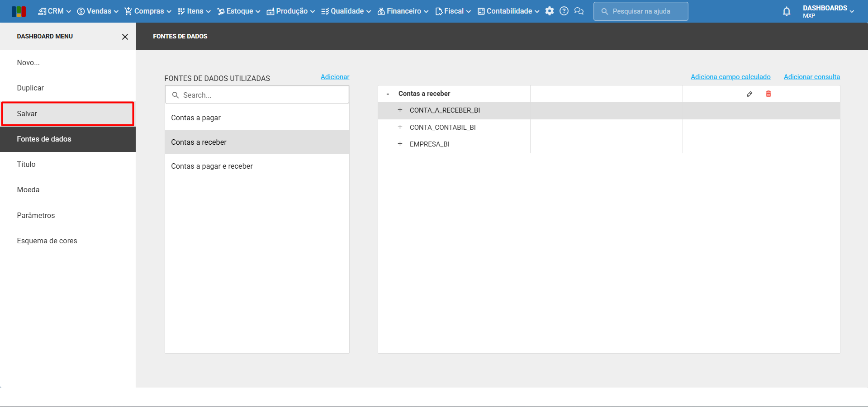The image size is (868, 407).
Task: Click the Compras shopping cart icon
Action: 128,11
